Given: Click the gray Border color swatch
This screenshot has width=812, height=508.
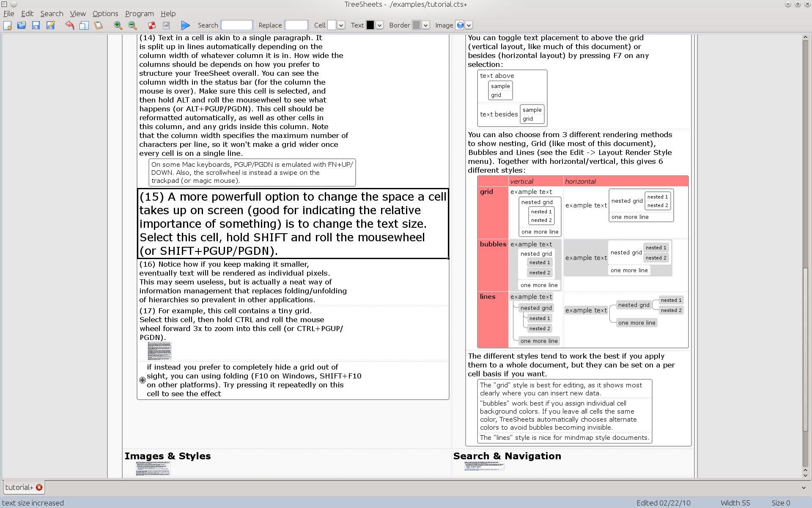Looking at the screenshot, I should pos(417,25).
